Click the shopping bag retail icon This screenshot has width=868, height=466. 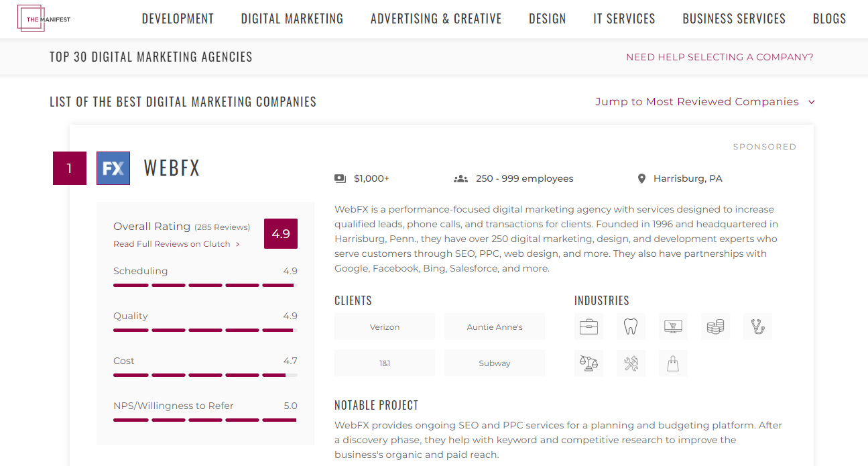click(673, 363)
